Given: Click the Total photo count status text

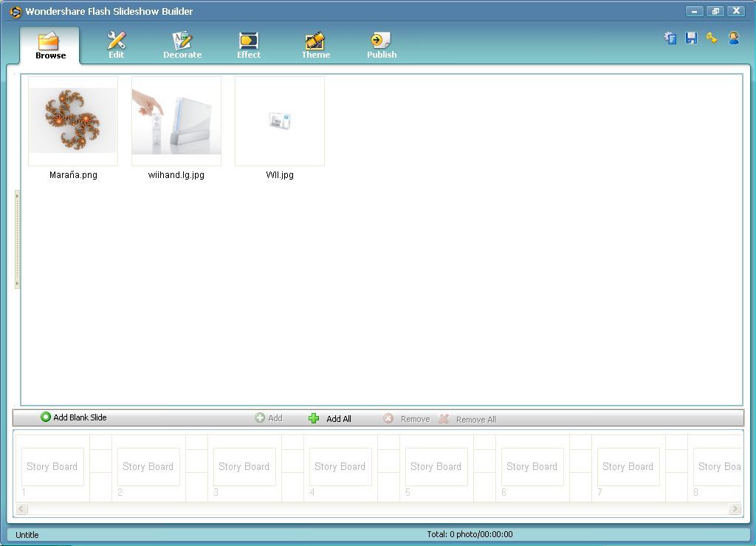Looking at the screenshot, I should click(x=470, y=534).
